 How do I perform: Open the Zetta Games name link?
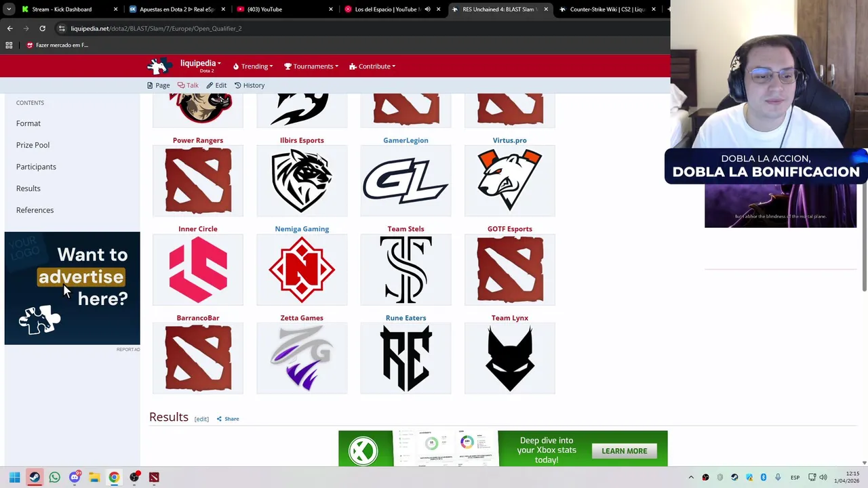pyautogui.click(x=302, y=318)
